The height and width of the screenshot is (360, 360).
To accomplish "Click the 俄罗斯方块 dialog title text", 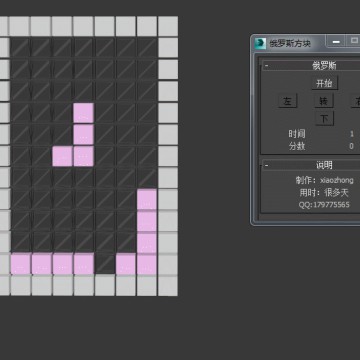I will [290, 44].
